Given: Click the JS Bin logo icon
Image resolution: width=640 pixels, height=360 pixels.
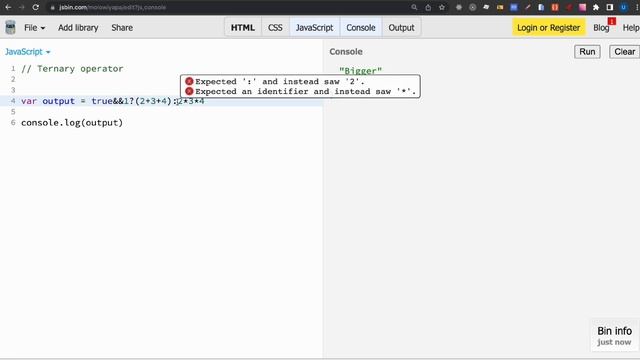Looking at the screenshot, I should pyautogui.click(x=10, y=28).
